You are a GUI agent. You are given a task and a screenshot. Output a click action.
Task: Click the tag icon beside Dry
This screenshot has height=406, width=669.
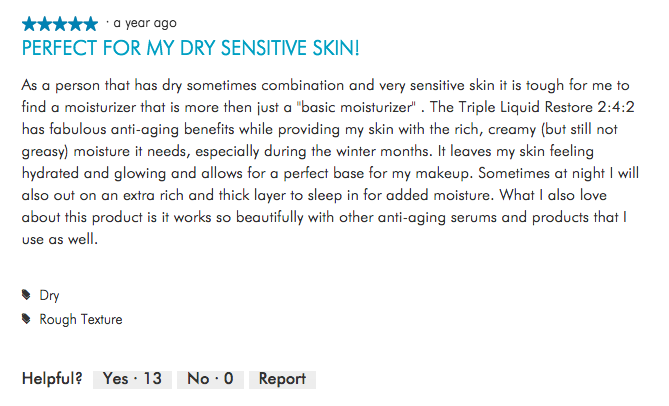[26, 295]
